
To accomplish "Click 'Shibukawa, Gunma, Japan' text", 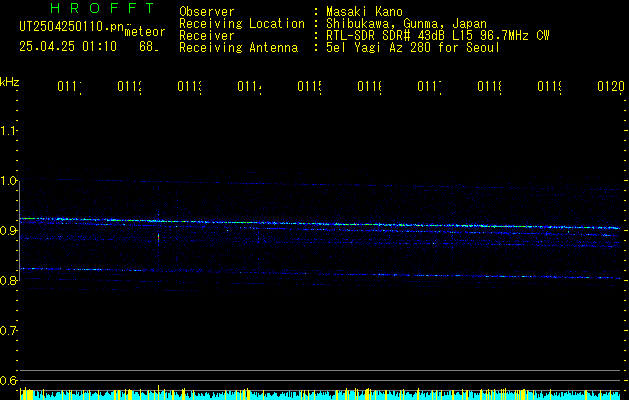I will 406,24.
